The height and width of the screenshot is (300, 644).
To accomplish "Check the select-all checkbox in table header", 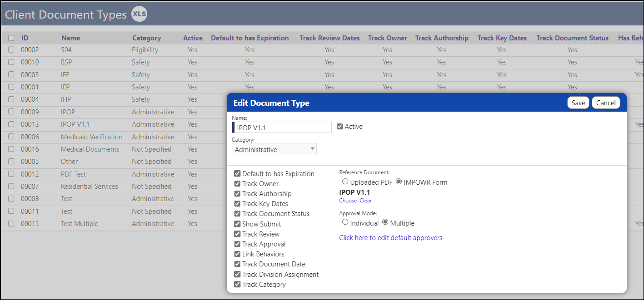I will tap(11, 38).
